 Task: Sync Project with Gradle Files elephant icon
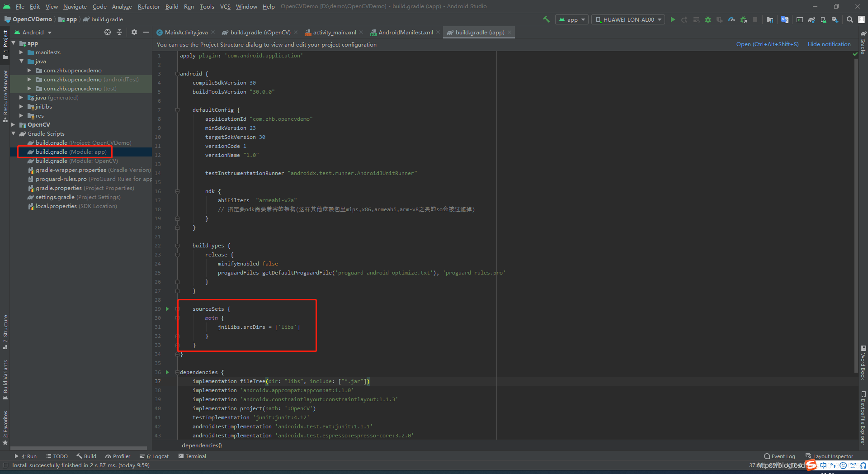point(811,19)
